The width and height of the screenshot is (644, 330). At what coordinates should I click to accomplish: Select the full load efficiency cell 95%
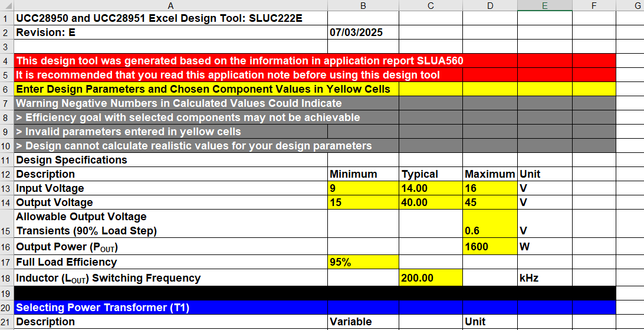point(363,262)
